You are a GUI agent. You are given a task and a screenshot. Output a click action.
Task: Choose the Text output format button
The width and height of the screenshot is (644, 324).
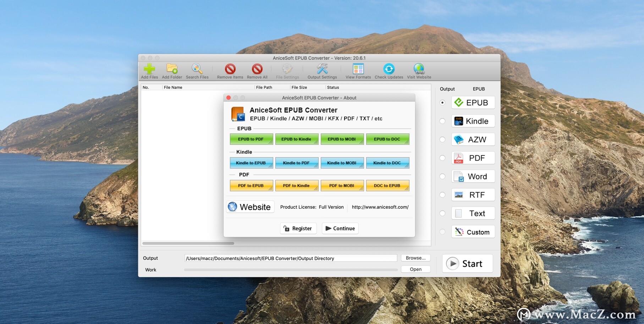coord(473,213)
